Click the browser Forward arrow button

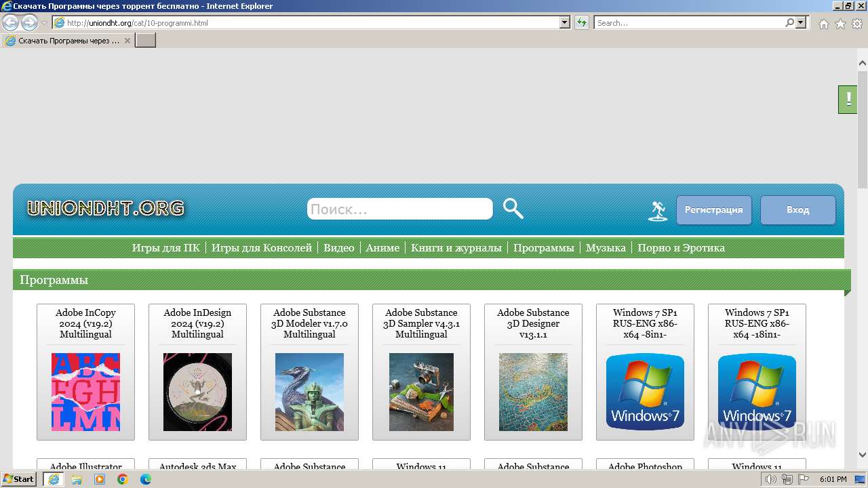pos(29,22)
